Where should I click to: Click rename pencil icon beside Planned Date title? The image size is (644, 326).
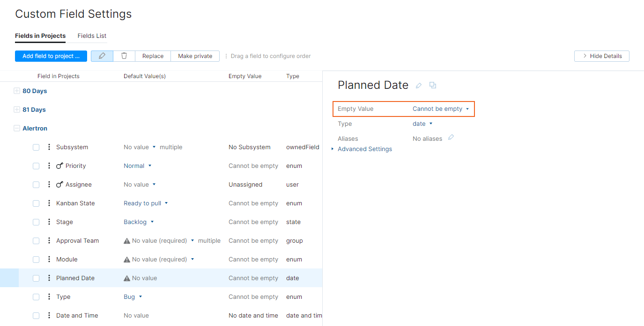pyautogui.click(x=419, y=86)
